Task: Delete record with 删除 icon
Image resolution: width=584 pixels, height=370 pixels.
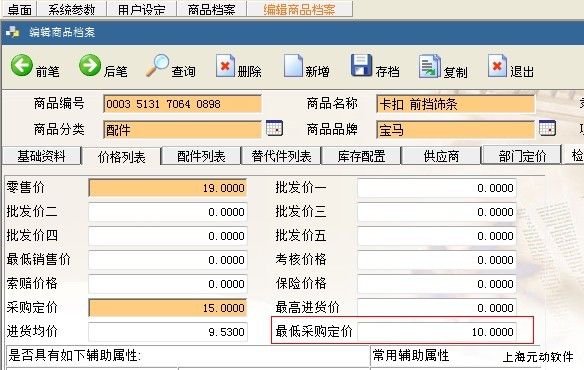Action: tap(225, 66)
